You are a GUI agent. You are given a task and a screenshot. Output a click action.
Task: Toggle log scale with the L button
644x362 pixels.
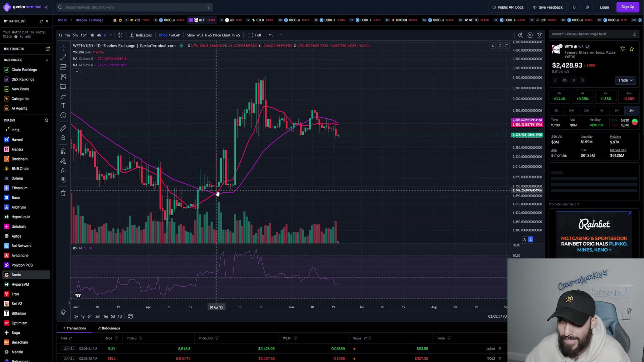(531, 239)
